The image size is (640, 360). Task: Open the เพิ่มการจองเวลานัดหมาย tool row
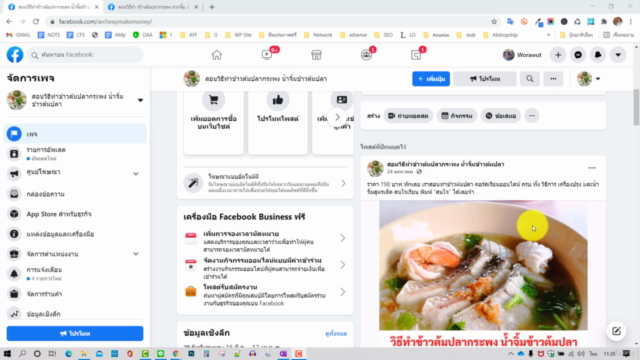(x=265, y=240)
